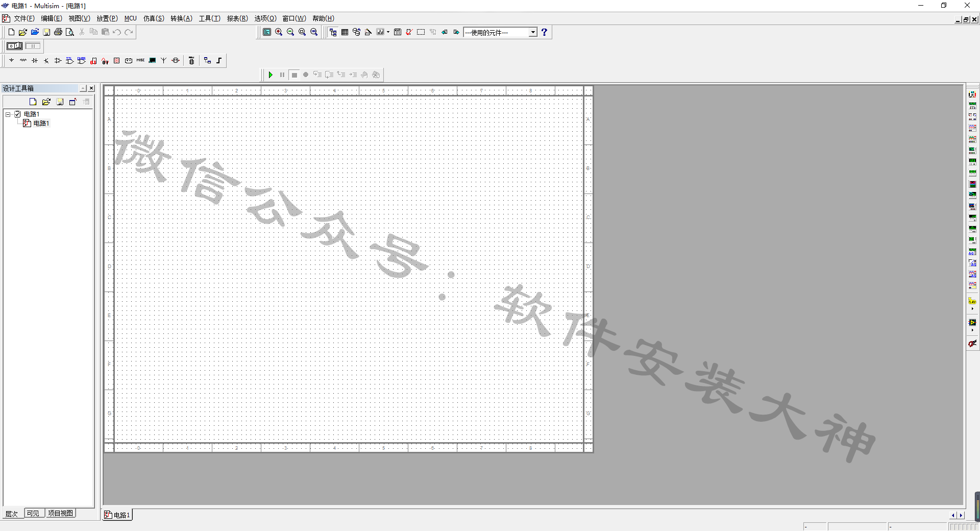The height and width of the screenshot is (531, 980).
Task: Switch to the 层次 tab
Action: point(12,514)
